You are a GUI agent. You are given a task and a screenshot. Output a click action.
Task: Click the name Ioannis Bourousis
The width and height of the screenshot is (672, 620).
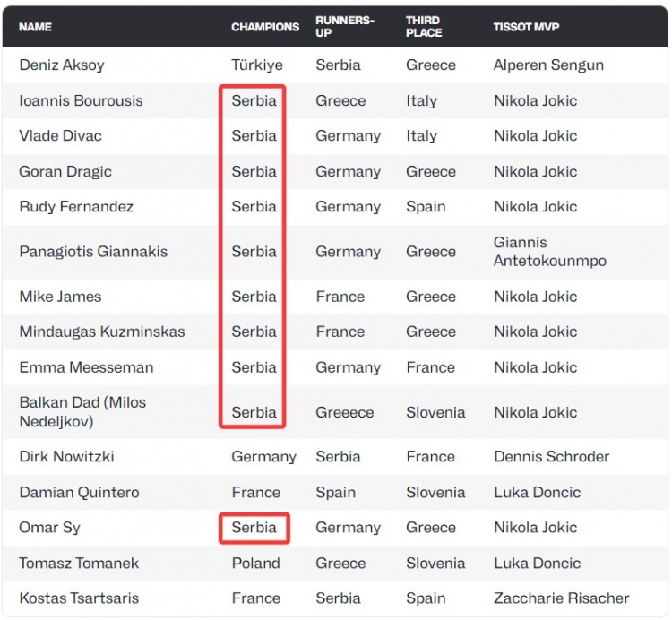[81, 100]
